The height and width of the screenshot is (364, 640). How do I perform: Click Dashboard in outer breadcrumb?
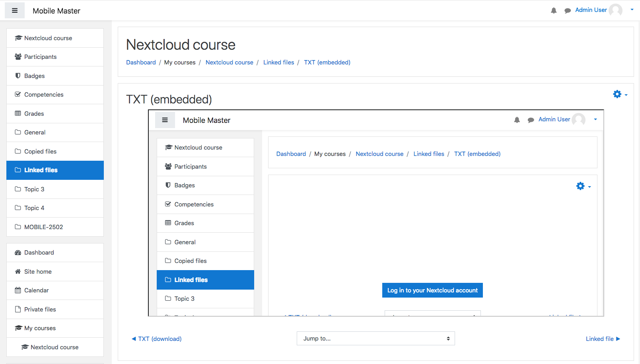coord(141,62)
